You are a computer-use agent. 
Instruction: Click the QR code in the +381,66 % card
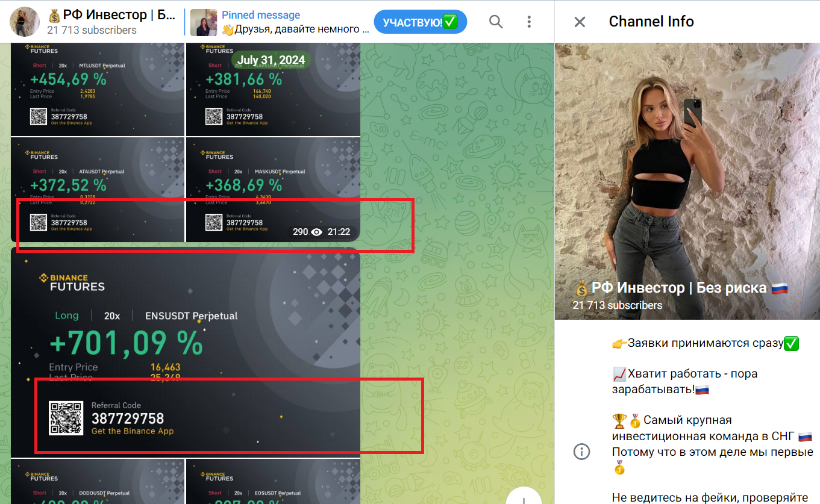click(213, 116)
